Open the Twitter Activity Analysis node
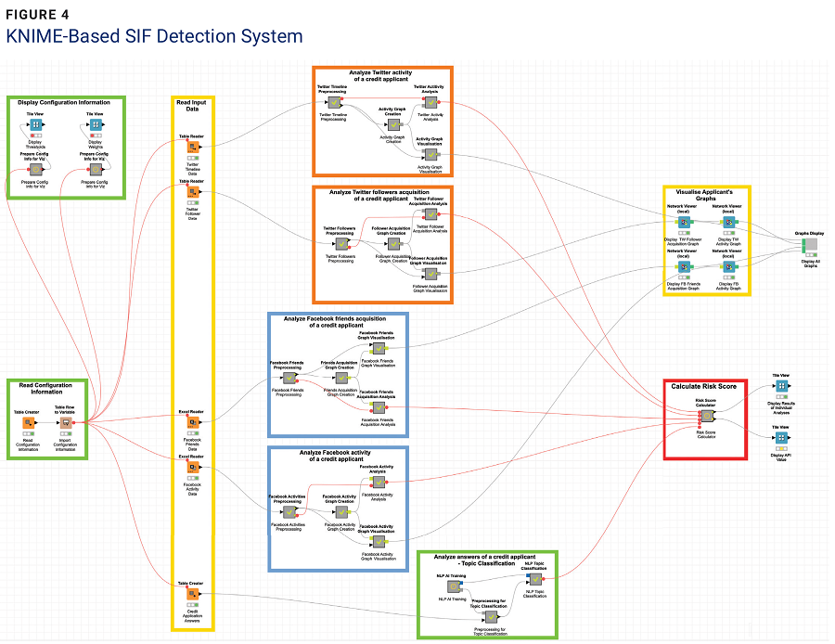The image size is (835, 644). coord(430,102)
